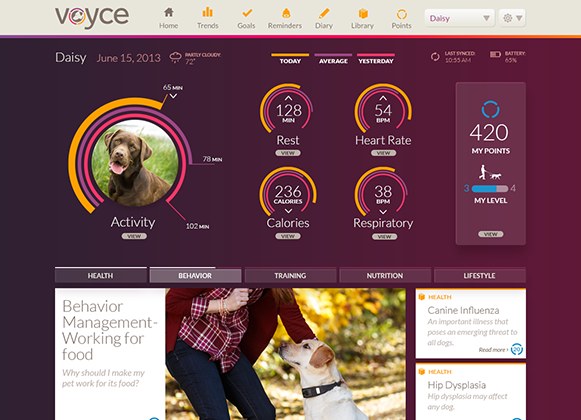Open Library book icon
Viewport: 581px width, 420px height.
pos(363,13)
